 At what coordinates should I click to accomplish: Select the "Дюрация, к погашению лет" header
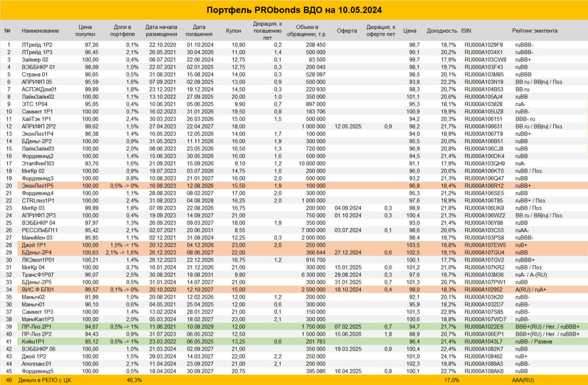point(267,31)
